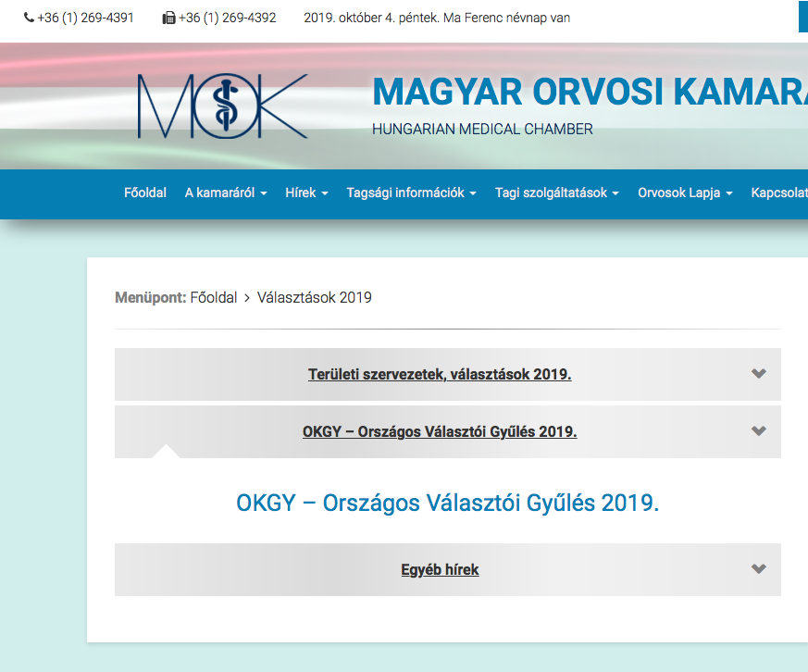Open the Tagi szolgáltatások dropdown menu
Image resolution: width=808 pixels, height=672 pixels.
tap(556, 193)
